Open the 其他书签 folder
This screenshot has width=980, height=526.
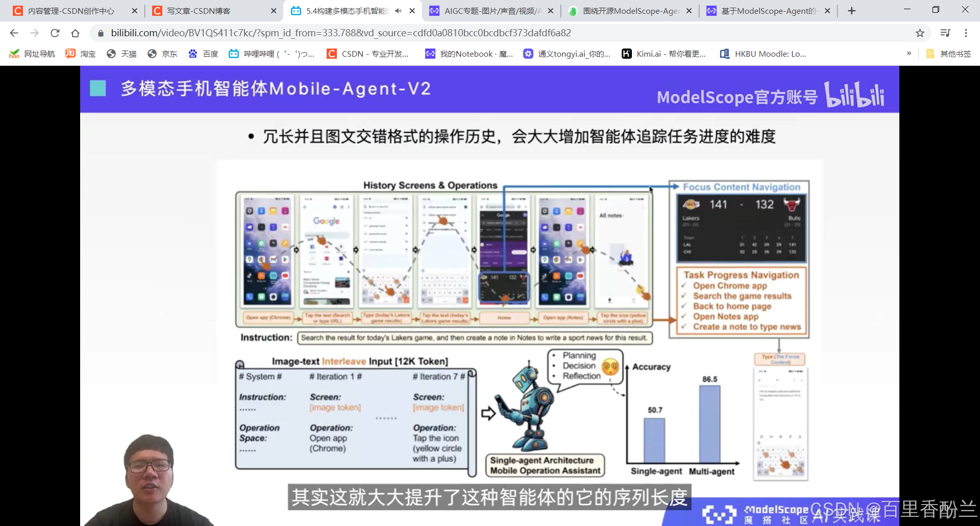coord(948,54)
